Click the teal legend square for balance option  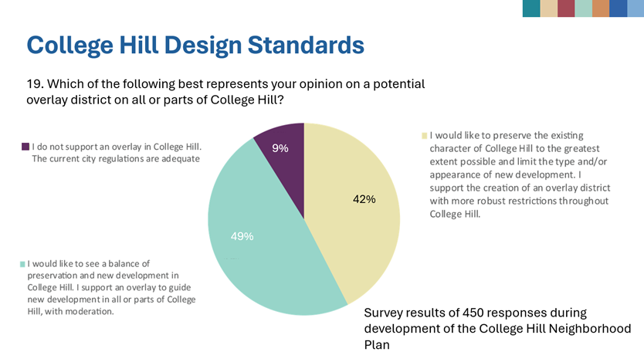point(23,264)
